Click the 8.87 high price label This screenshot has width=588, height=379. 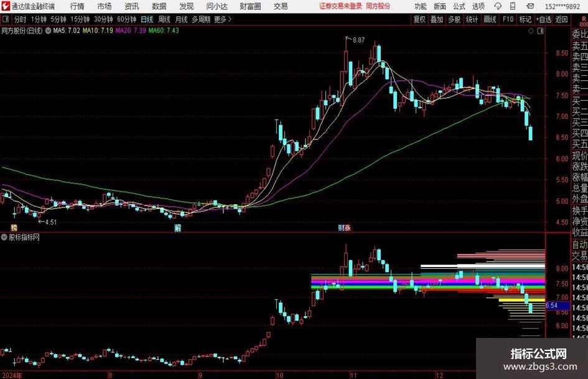click(x=358, y=40)
